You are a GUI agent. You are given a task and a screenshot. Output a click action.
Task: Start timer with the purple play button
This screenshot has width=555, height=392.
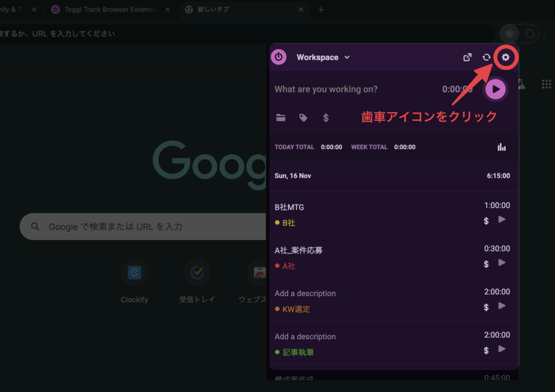[495, 89]
